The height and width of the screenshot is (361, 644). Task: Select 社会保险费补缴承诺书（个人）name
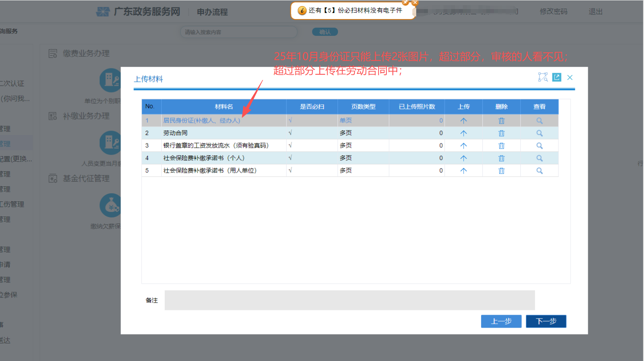click(x=204, y=158)
